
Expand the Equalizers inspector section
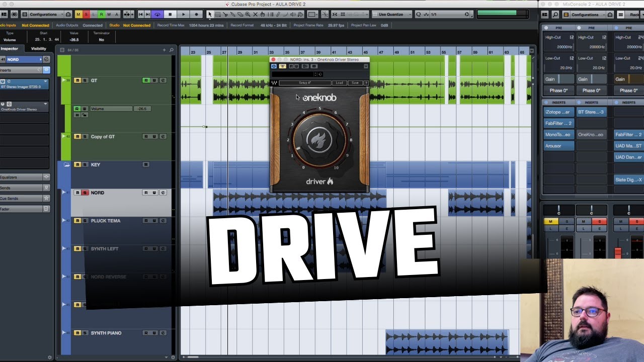click(25, 177)
